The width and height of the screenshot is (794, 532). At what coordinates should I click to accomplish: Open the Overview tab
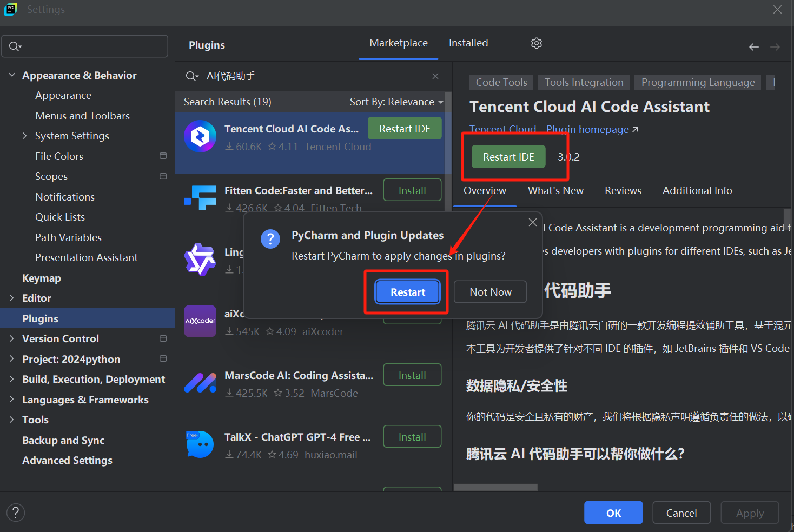click(x=485, y=190)
